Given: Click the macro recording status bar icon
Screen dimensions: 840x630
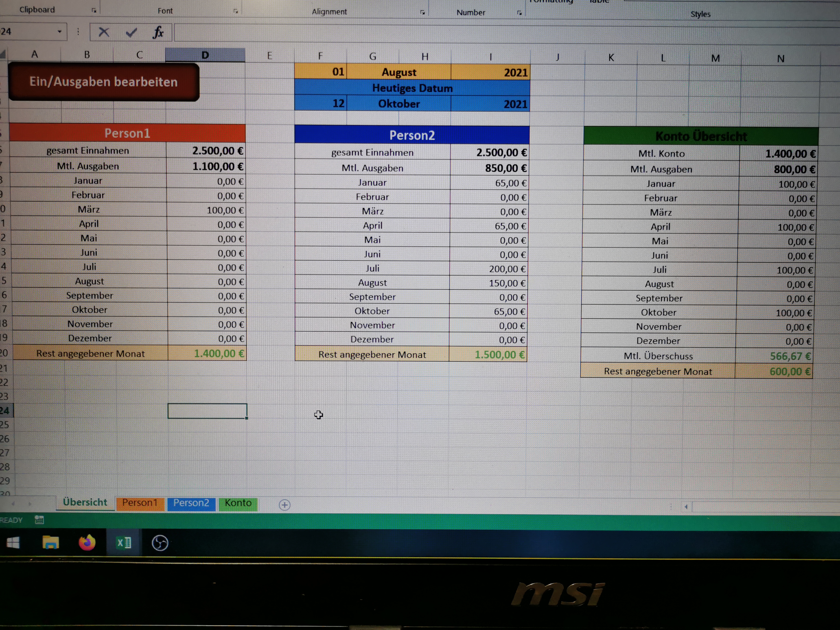Looking at the screenshot, I should click(39, 520).
